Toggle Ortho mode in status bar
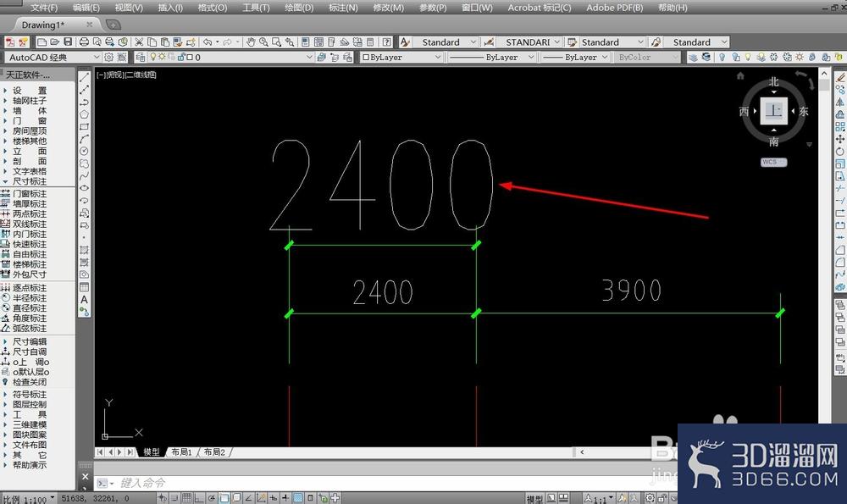This screenshot has width=847, height=504. pos(199,498)
